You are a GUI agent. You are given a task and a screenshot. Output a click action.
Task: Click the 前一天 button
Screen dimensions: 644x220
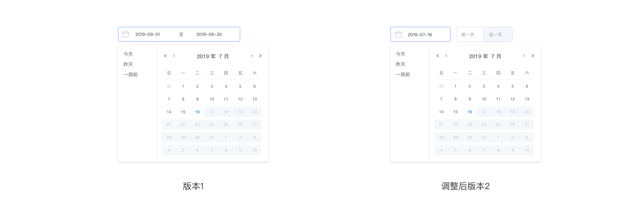pos(470,34)
